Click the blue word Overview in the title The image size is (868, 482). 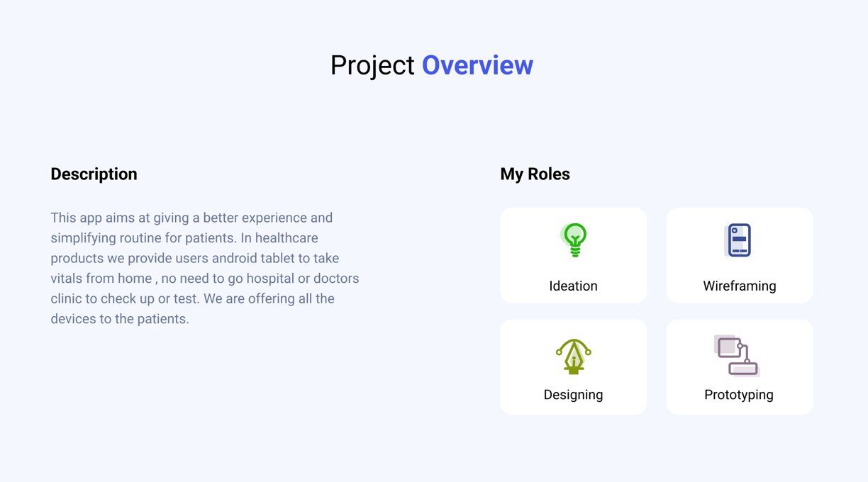click(477, 65)
